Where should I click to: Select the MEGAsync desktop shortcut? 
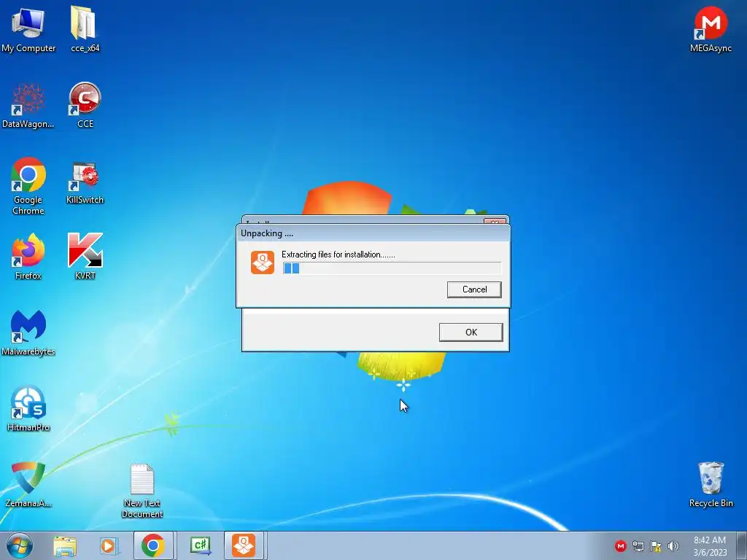tap(711, 29)
